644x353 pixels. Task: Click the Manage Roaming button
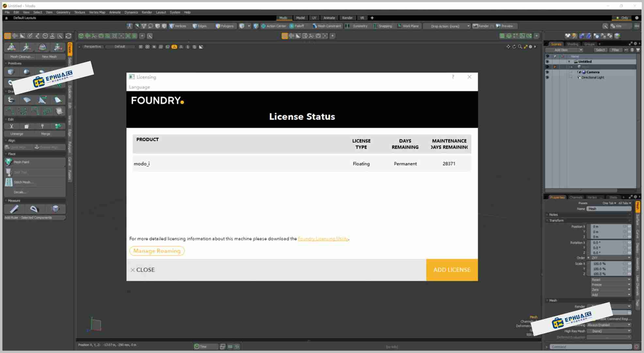(x=157, y=251)
